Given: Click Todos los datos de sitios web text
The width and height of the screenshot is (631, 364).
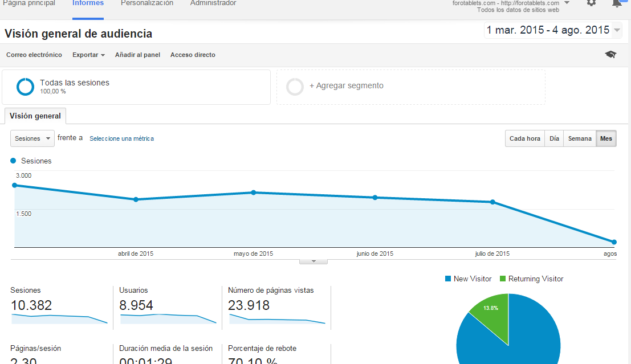Looking at the screenshot, I should point(518,10).
